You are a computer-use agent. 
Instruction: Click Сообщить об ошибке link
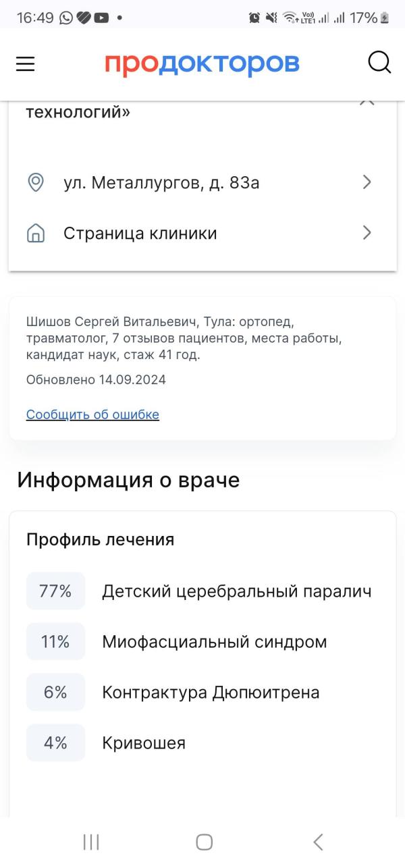click(x=92, y=414)
